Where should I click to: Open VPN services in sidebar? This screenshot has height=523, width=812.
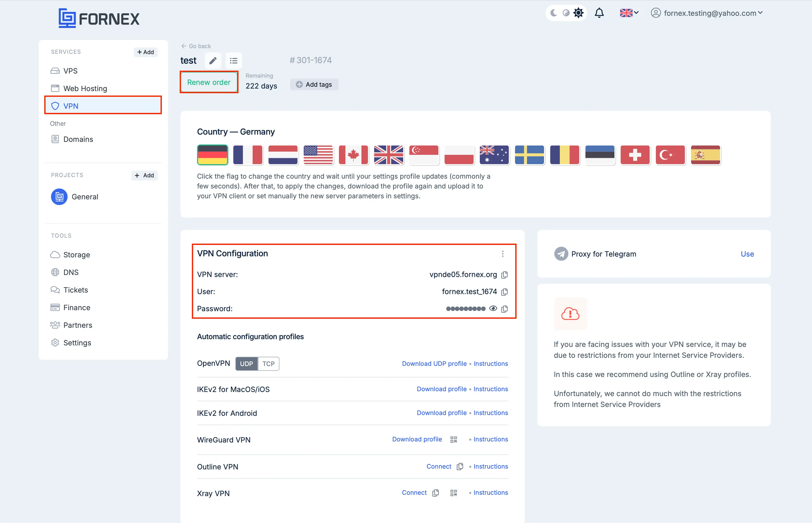click(103, 106)
